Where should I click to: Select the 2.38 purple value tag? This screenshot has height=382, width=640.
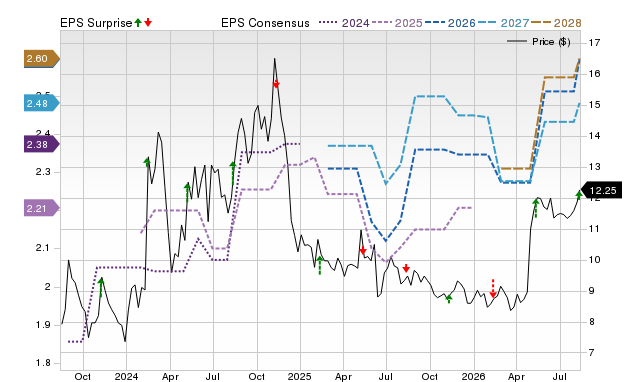pos(42,144)
